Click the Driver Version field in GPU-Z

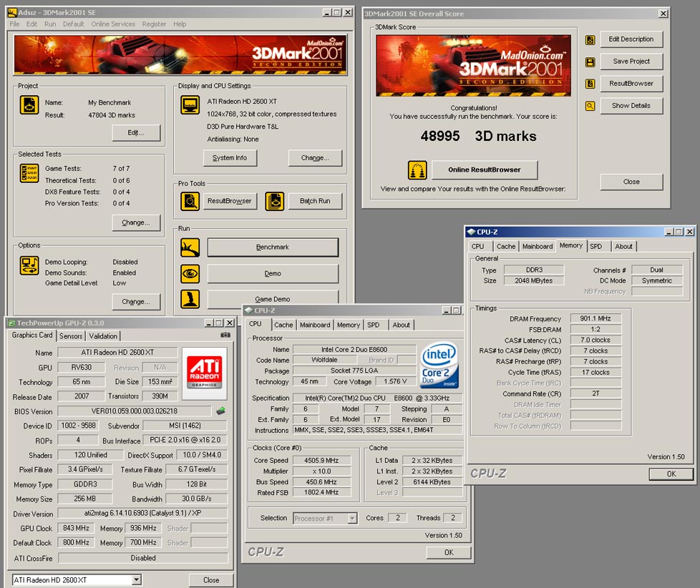pos(143,514)
